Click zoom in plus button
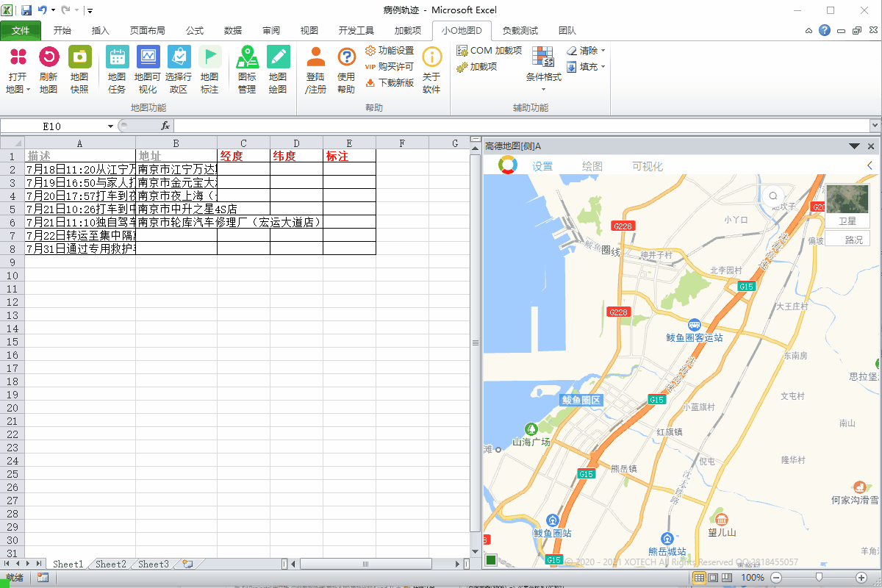Screen dimensions: 882x588 861,578
